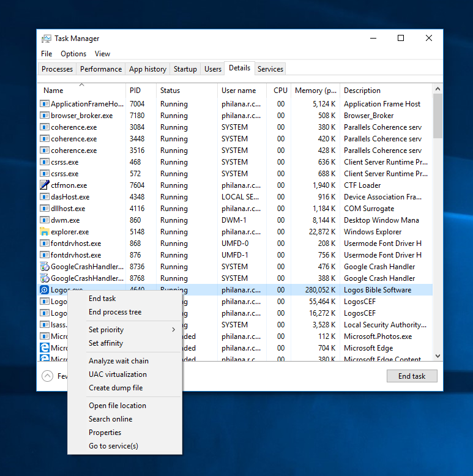Expand the Set priority submenu arrow

click(x=173, y=329)
